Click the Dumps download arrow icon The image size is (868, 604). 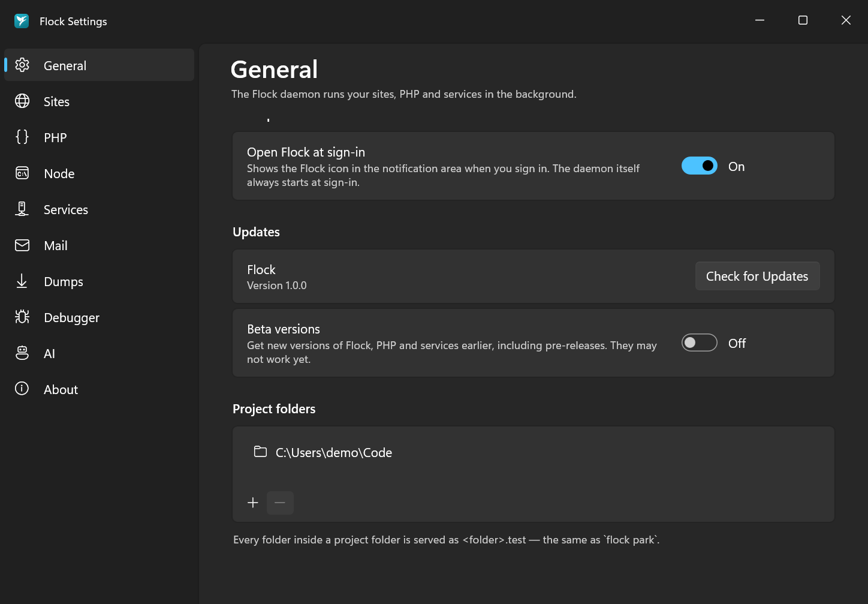click(x=22, y=281)
